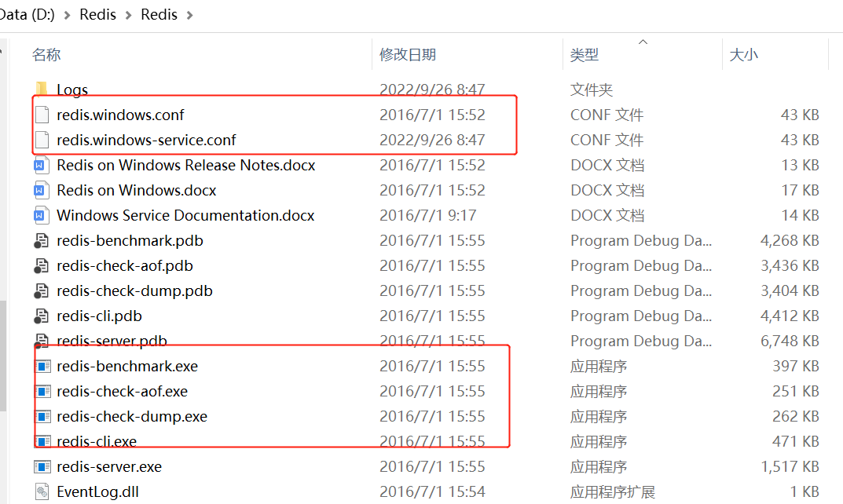Click the 2016/7/1 15:54 modified date
Image resolution: width=843 pixels, height=504 pixels.
[432, 491]
